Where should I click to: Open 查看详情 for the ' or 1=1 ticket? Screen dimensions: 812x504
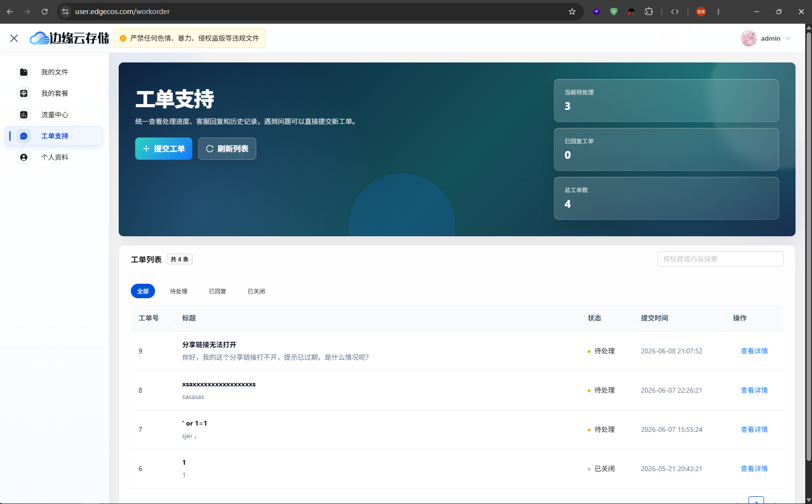tap(754, 429)
